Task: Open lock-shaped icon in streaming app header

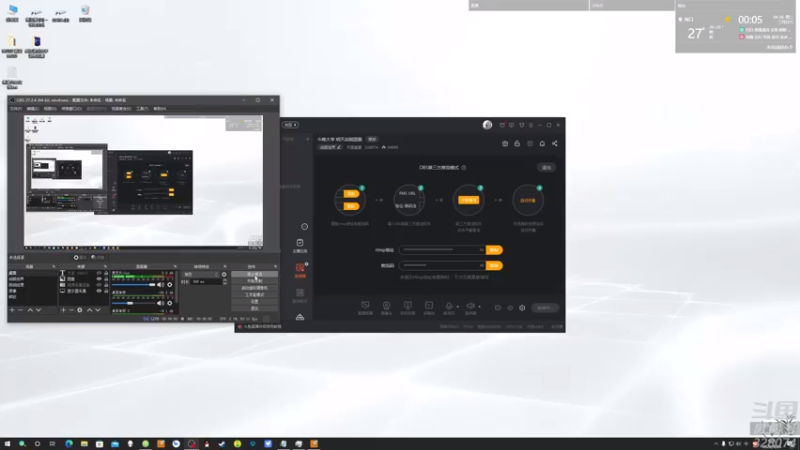Action: point(517,143)
